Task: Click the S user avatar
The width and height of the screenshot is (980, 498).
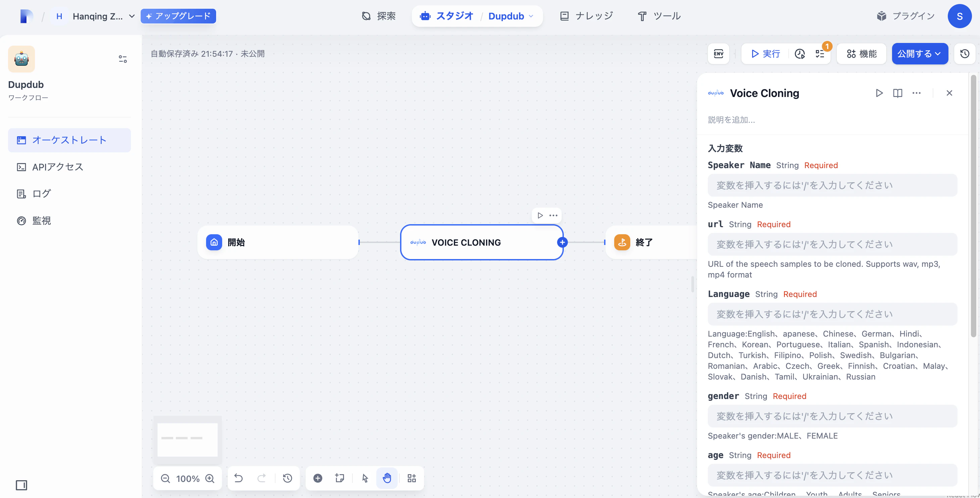Action: 960,16
